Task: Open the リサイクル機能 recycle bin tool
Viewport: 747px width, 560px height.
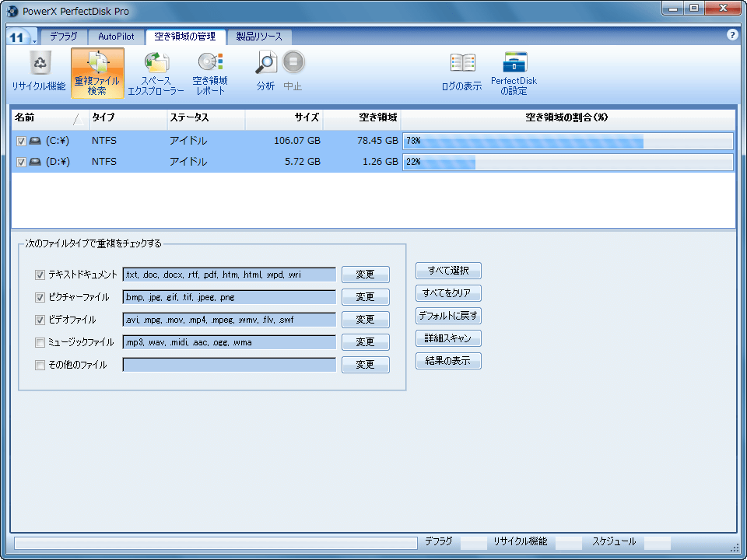Action: coord(39,72)
